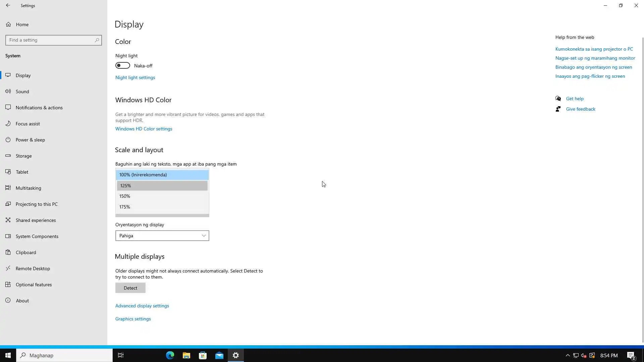Select the 150% scaling option
The height and width of the screenshot is (362, 644).
(162, 196)
